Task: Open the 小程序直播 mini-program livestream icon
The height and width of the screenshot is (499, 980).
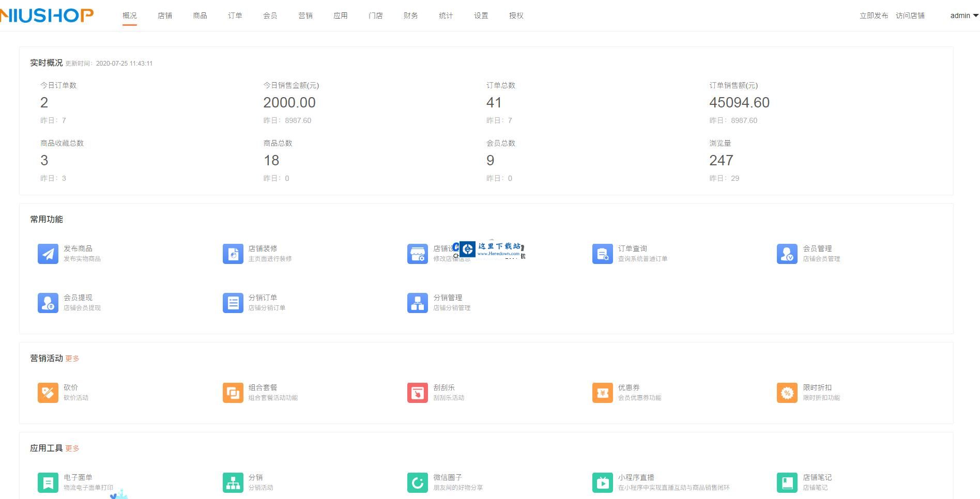Action: tap(602, 482)
